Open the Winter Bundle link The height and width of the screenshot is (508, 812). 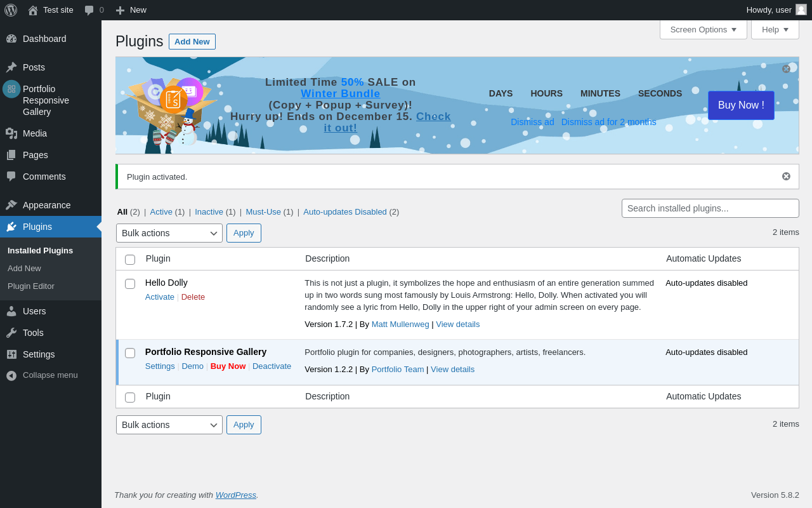pos(341,94)
